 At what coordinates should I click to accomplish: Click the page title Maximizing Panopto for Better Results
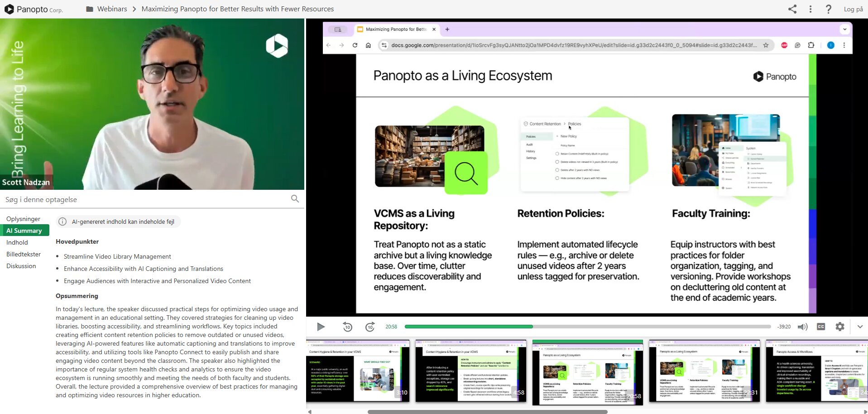238,9
